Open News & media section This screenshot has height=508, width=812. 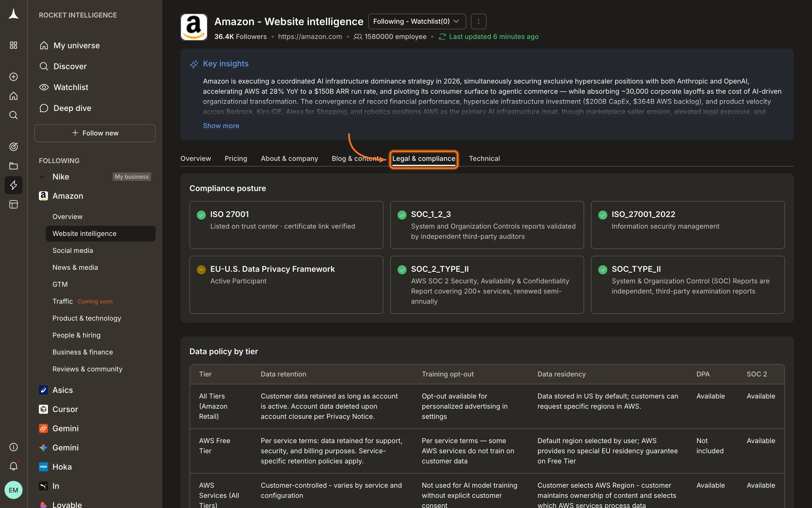click(x=75, y=268)
